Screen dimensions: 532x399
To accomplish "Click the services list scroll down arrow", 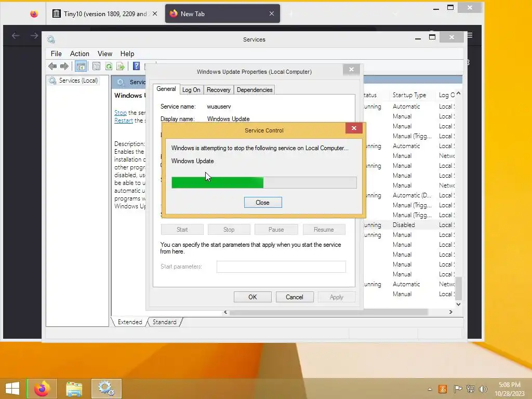I will click(x=458, y=304).
